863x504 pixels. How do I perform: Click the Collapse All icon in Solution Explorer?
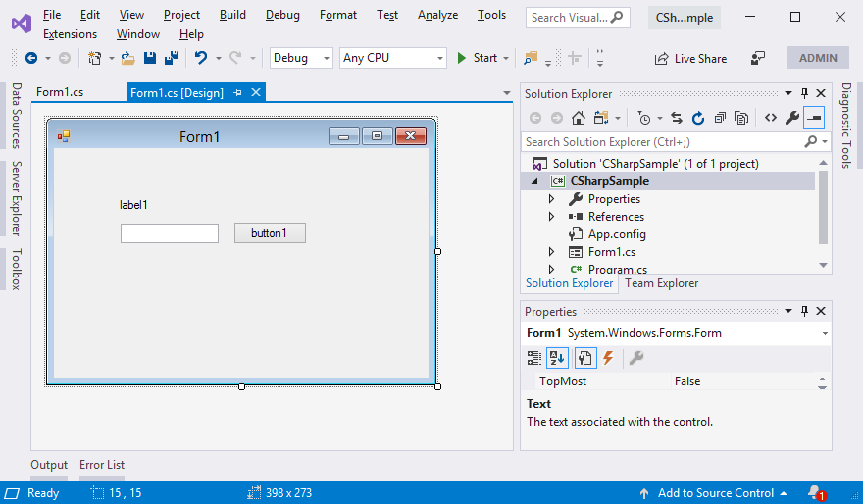tap(720, 118)
